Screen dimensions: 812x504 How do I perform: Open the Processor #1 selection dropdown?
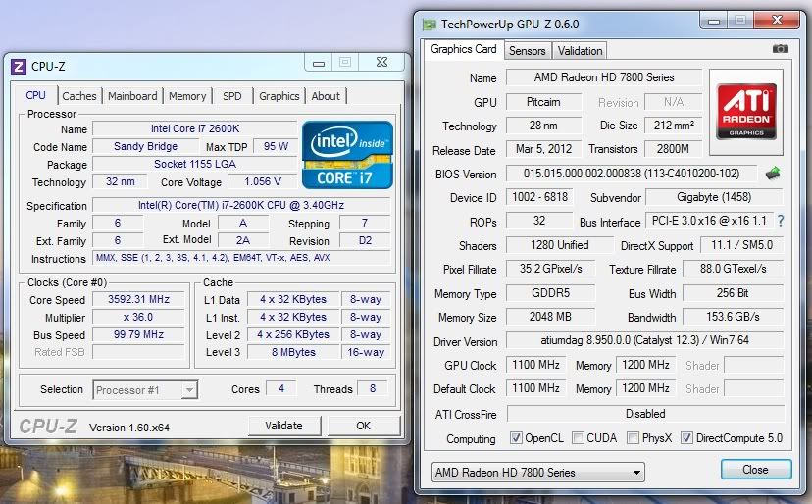coord(145,389)
